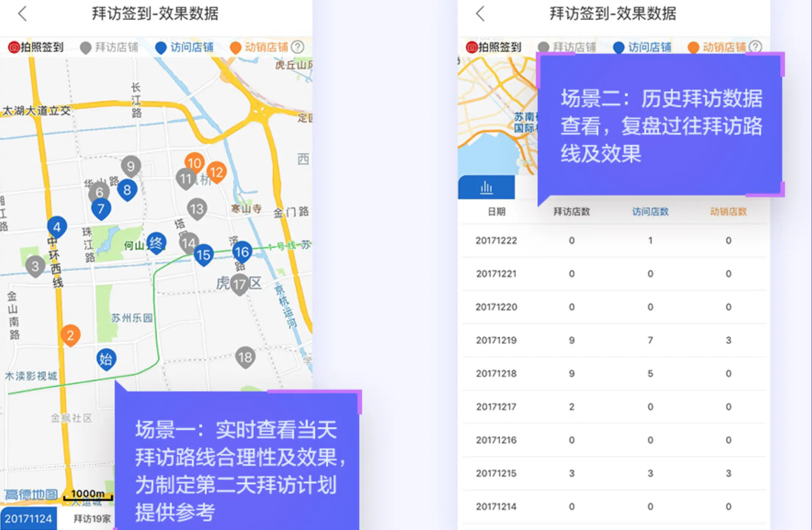This screenshot has height=530, width=812.
Task: Toggle blue 访问店铺 legend on left map
Action: click(x=184, y=47)
